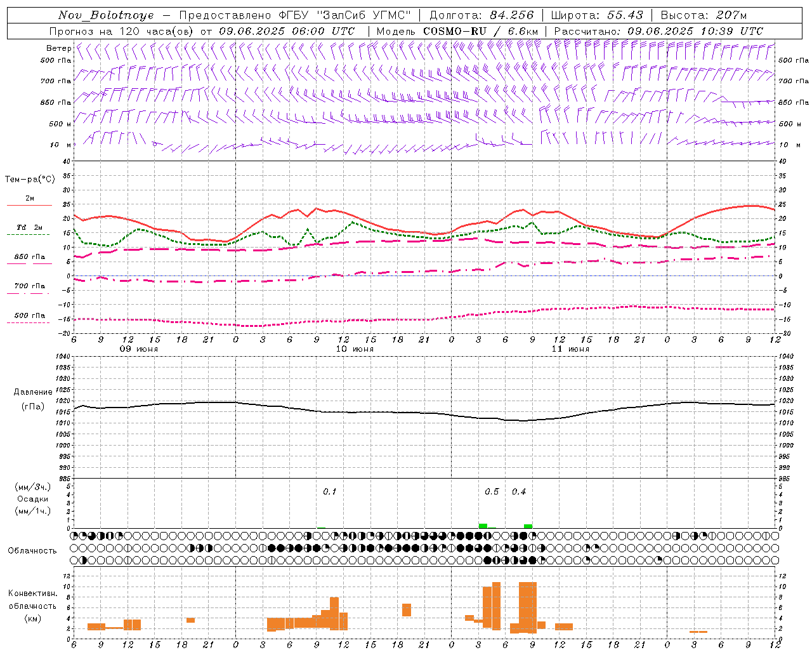Click the 11 июня date label
The width and height of the screenshot is (812, 650).
pos(570,349)
